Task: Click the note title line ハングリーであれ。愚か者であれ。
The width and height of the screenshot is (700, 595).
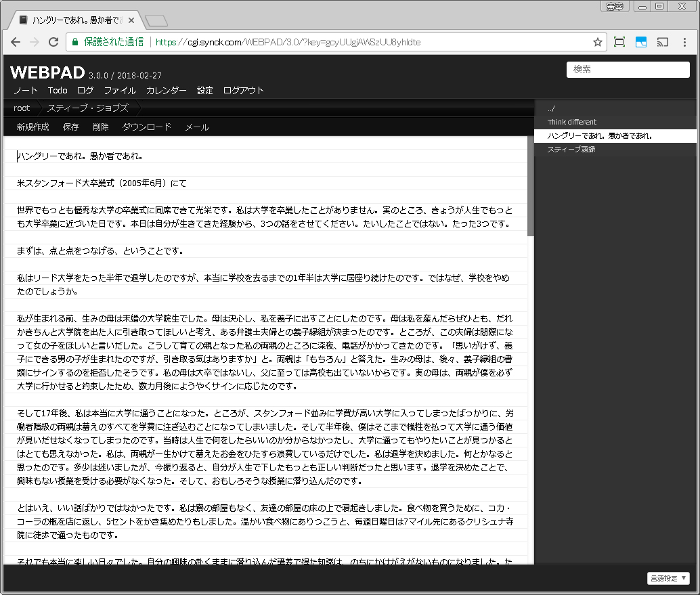Action: pyautogui.click(x=80, y=156)
